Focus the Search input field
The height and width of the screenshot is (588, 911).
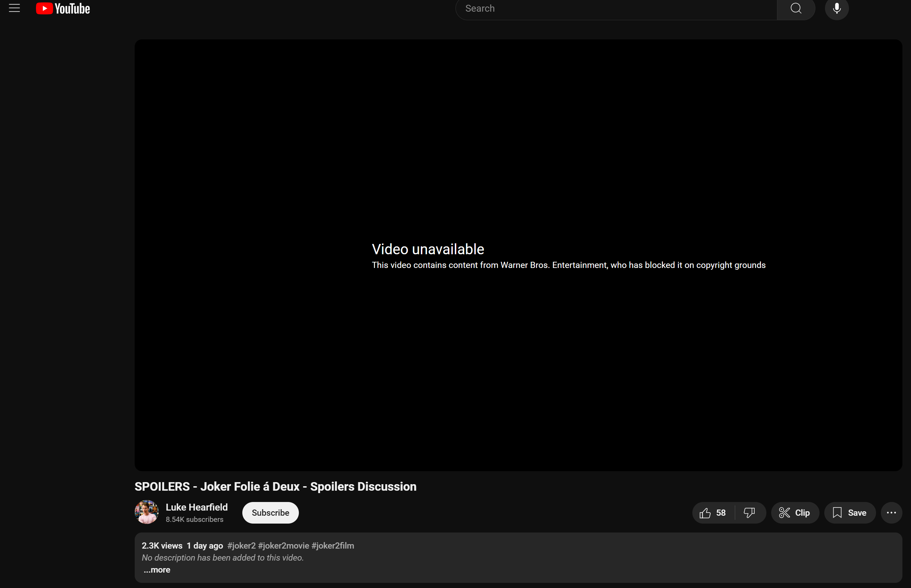[x=615, y=9]
